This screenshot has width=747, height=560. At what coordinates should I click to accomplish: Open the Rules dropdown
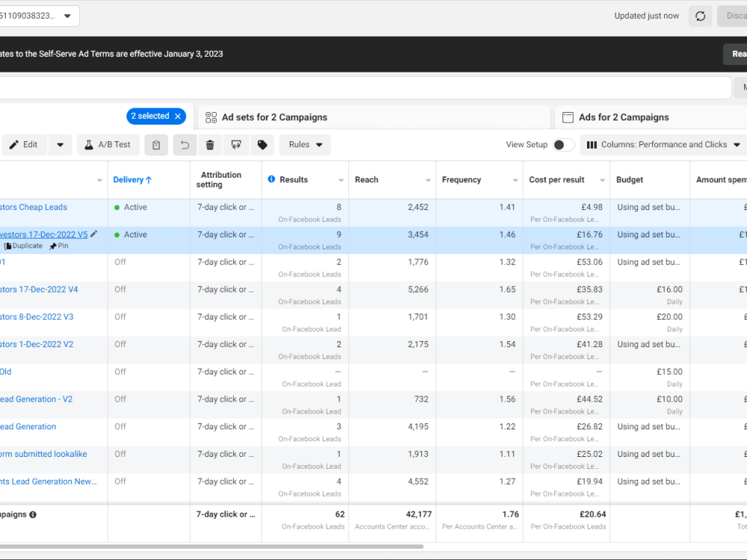point(306,145)
